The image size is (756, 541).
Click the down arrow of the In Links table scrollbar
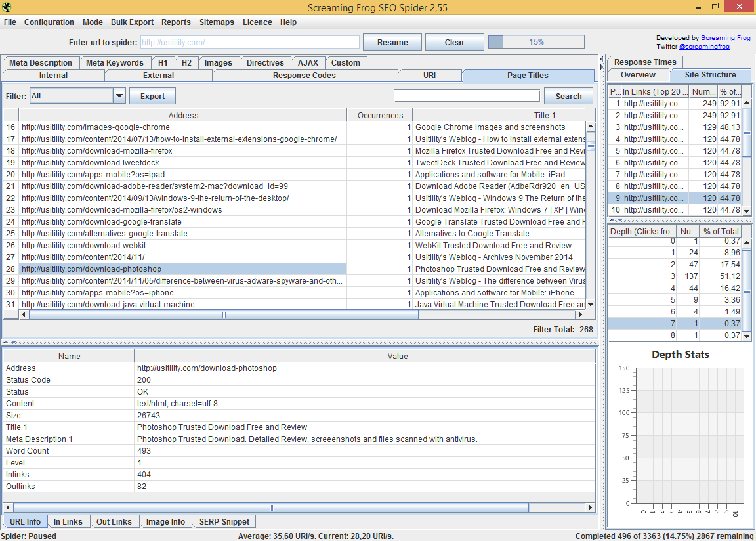coord(747,211)
